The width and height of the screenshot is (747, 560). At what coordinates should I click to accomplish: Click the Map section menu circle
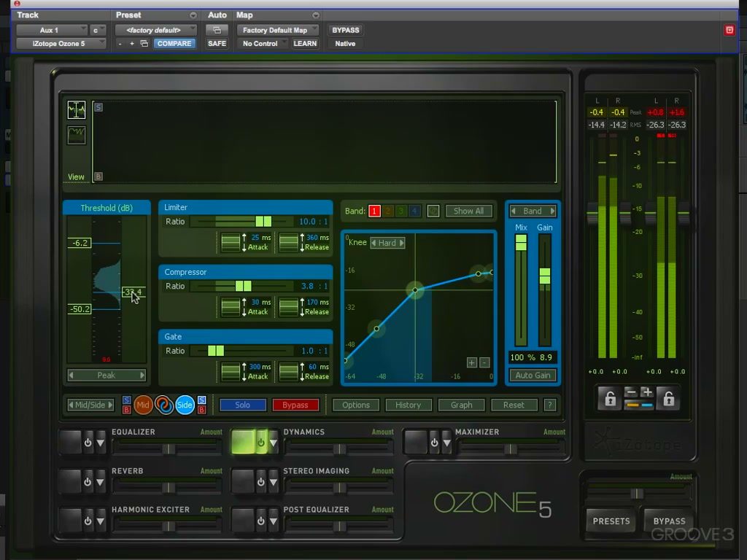[x=316, y=15]
